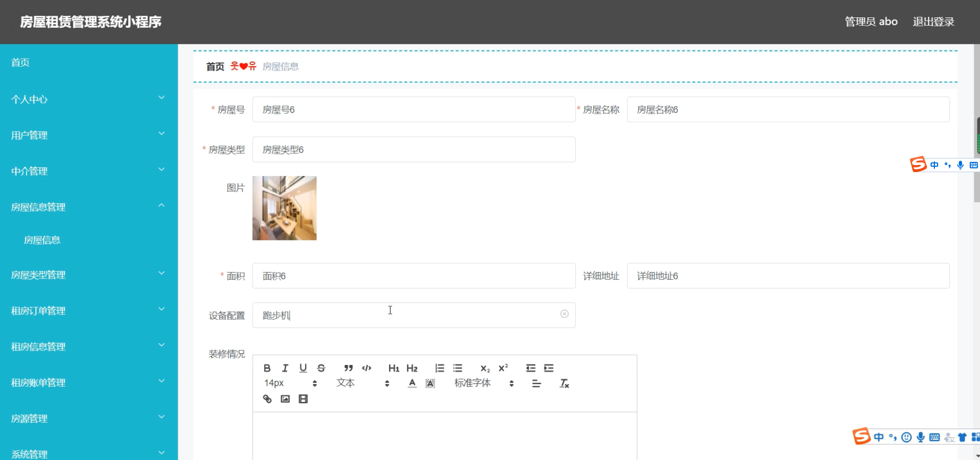The height and width of the screenshot is (460, 980).
Task: Create a bulleted list
Action: click(x=458, y=368)
